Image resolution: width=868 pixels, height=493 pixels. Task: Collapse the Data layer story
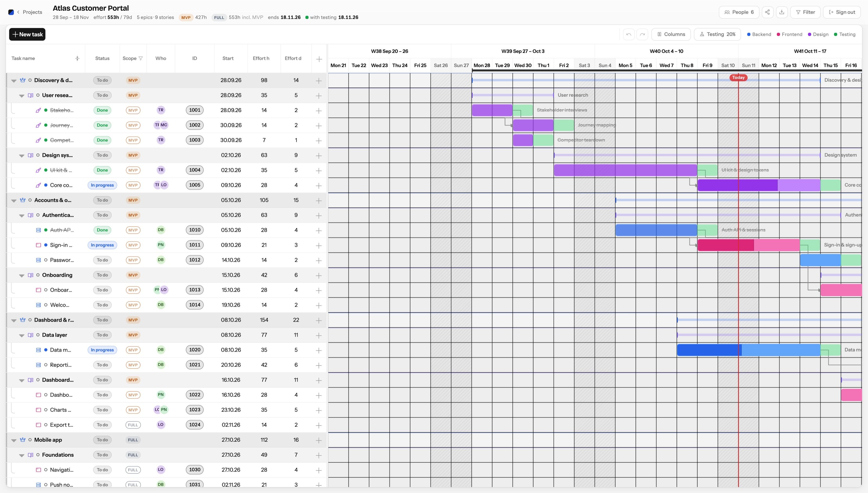coord(22,335)
